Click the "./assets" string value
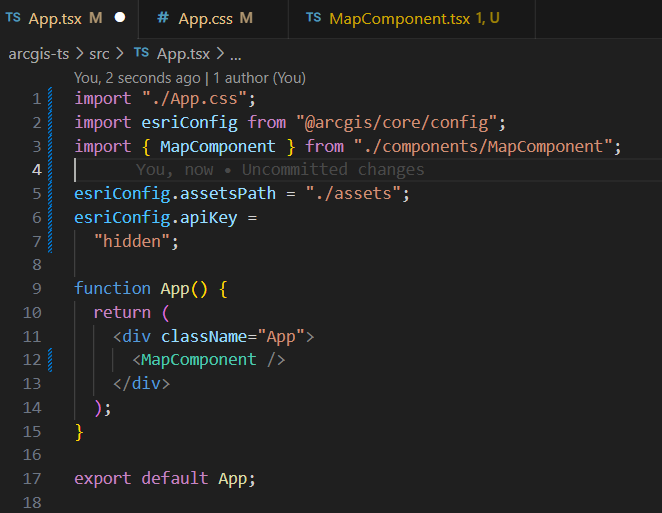This screenshot has height=513, width=662. (353, 194)
